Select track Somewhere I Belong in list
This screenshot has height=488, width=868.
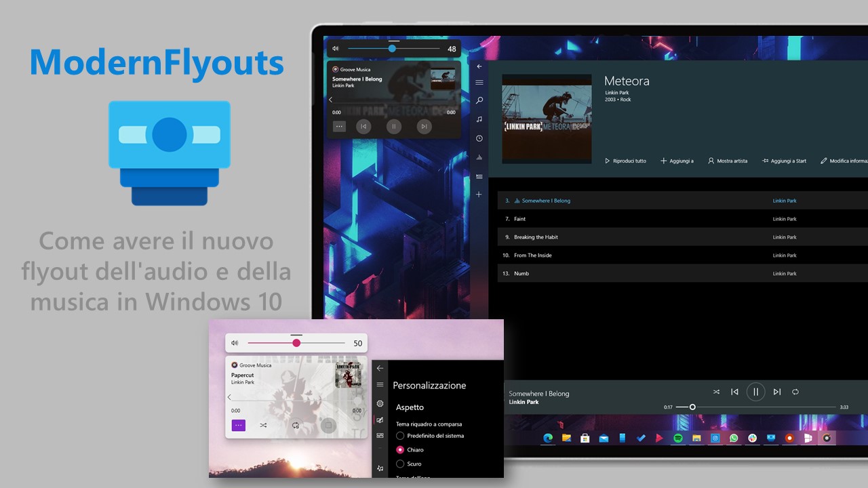(683, 201)
